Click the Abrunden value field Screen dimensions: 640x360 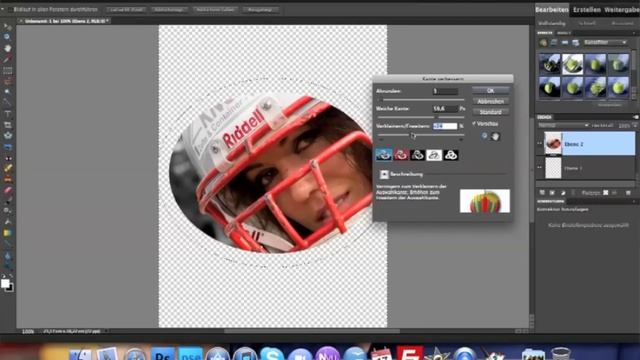coord(445,91)
